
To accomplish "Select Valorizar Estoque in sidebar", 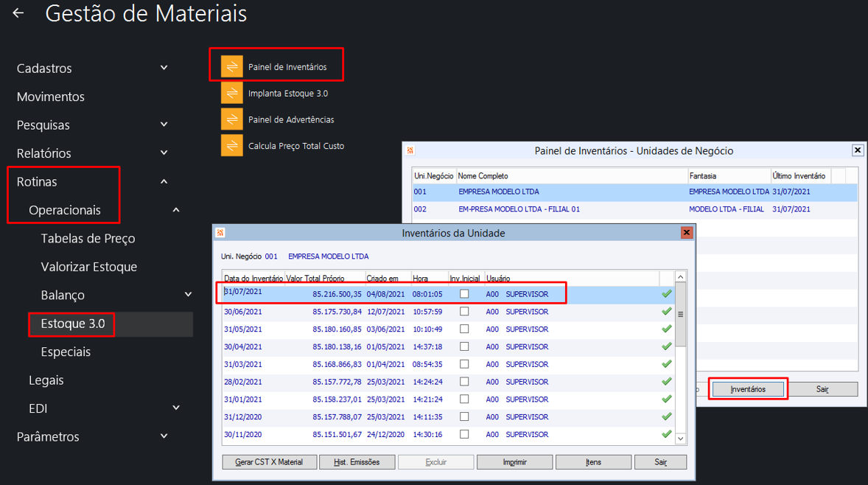I will click(89, 267).
